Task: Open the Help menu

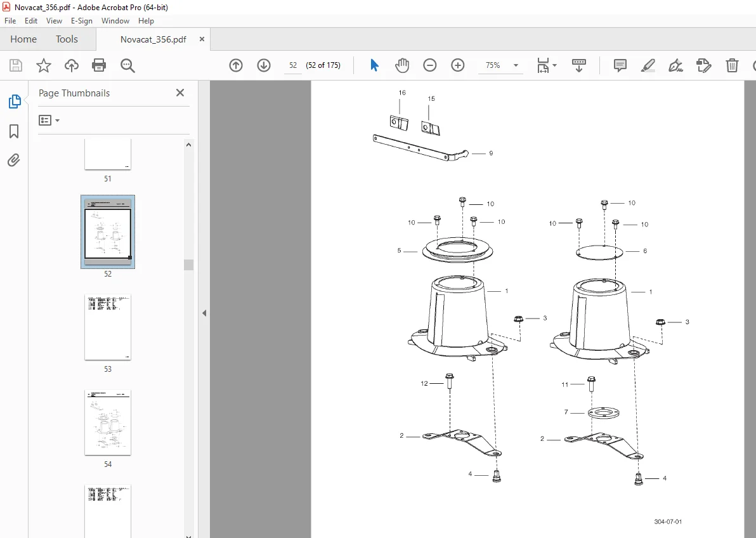Action: (x=146, y=21)
